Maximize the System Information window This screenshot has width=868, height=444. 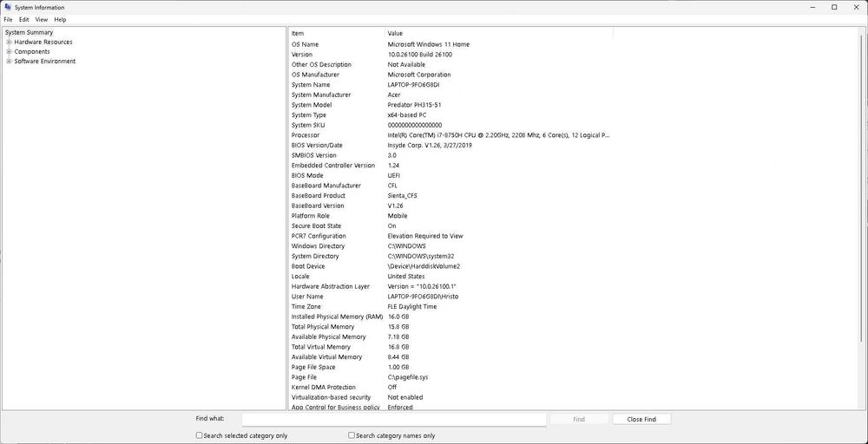coord(834,7)
